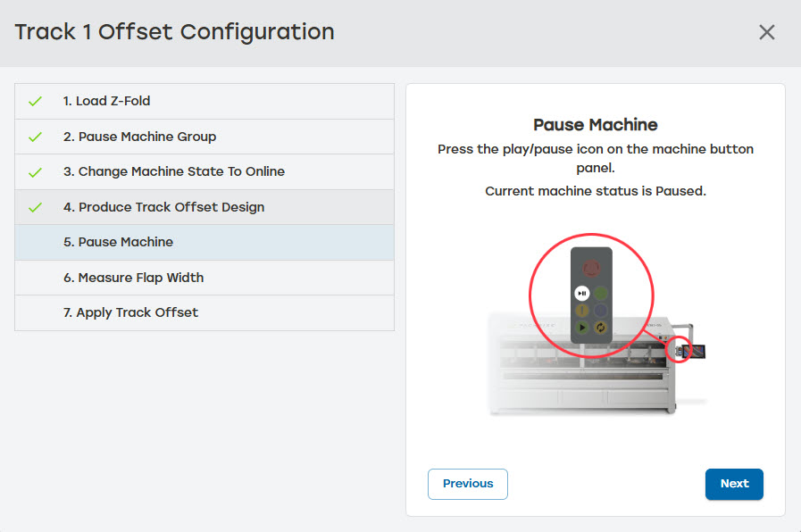801x532 pixels.
Task: Jump to step 6. Measure Flap Width
Action: pos(133,278)
